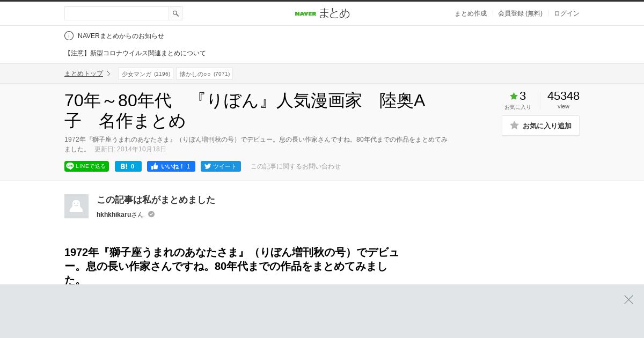Screen dimensions: 644x338
Task: Click この記事は私がまとめました heading
Action: coord(156,200)
